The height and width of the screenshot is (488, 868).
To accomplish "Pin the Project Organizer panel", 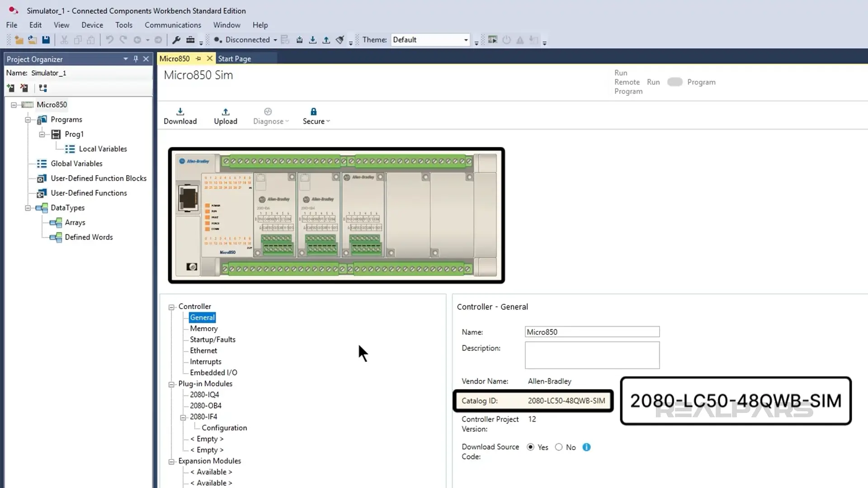I will pos(136,59).
